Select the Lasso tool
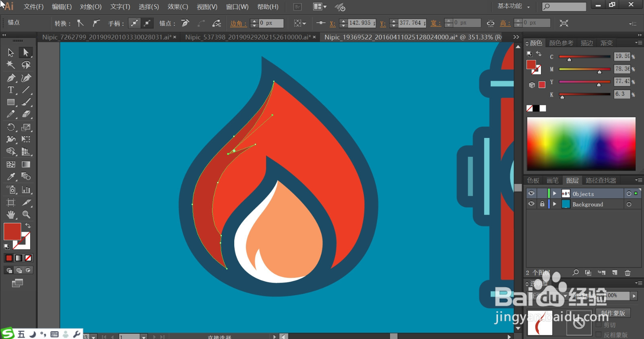 tap(26, 65)
